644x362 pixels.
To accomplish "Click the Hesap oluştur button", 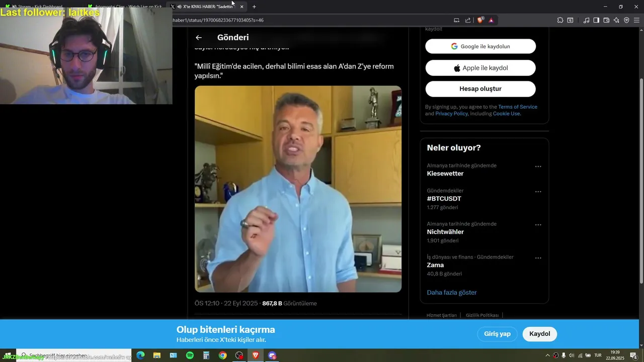I will click(480, 89).
